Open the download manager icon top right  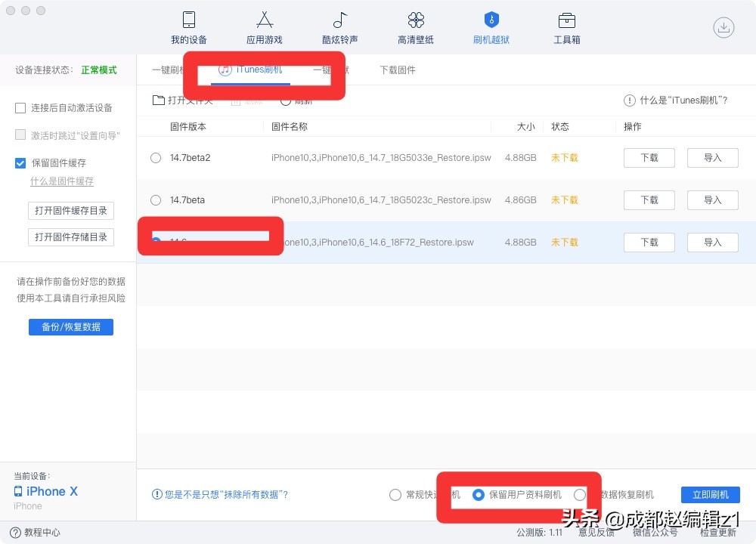click(723, 27)
